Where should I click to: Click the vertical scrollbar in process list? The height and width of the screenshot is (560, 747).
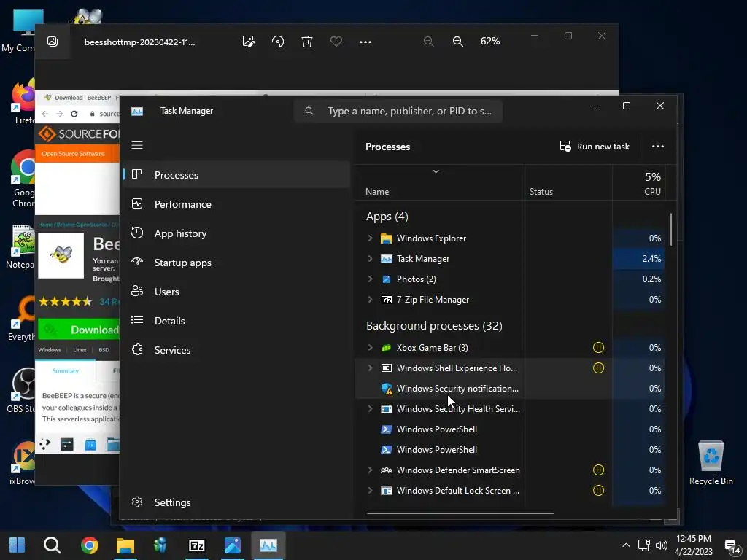tap(671, 230)
